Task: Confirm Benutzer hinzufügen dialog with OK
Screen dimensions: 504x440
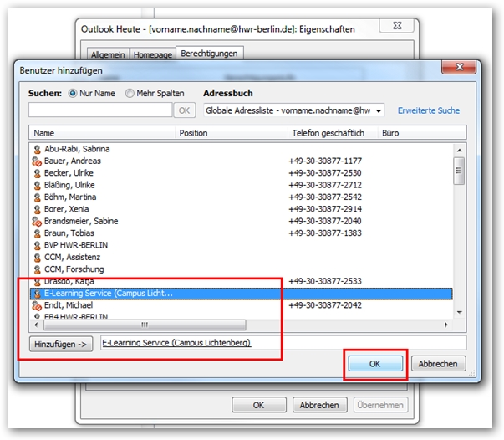Action: [375, 364]
